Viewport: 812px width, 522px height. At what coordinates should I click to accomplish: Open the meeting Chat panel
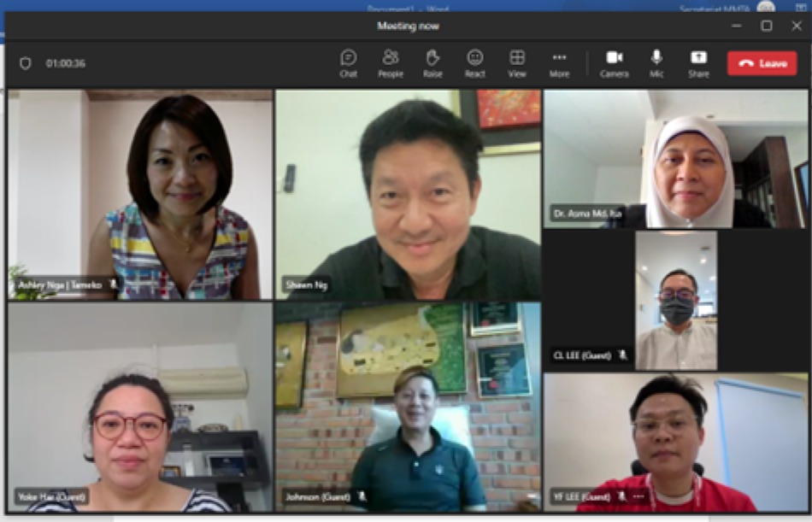[348, 63]
